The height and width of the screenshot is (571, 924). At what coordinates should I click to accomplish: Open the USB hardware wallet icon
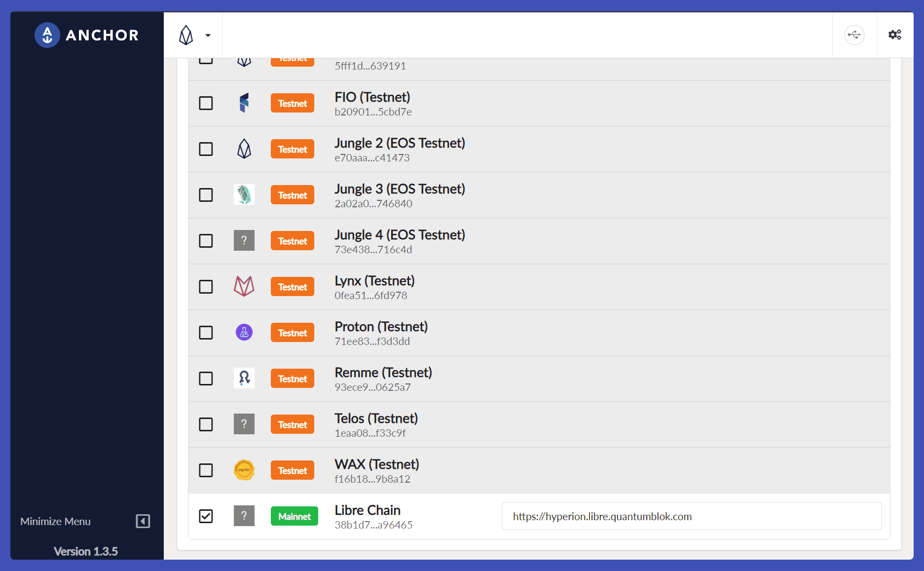click(x=854, y=35)
